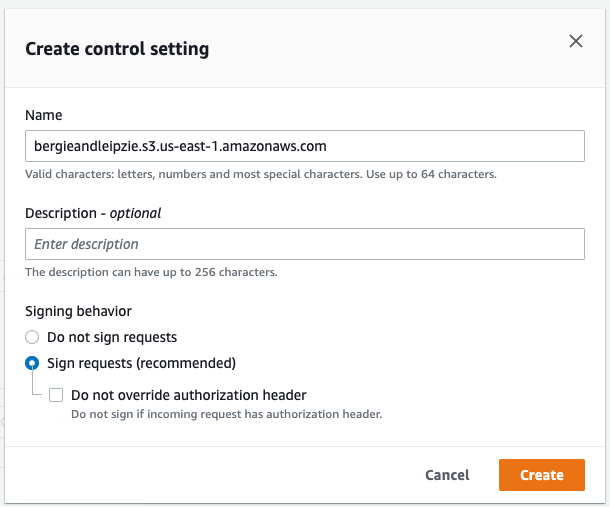This screenshot has width=610, height=507.
Task: Click the "Create control setting" dialog title
Action: (117, 48)
